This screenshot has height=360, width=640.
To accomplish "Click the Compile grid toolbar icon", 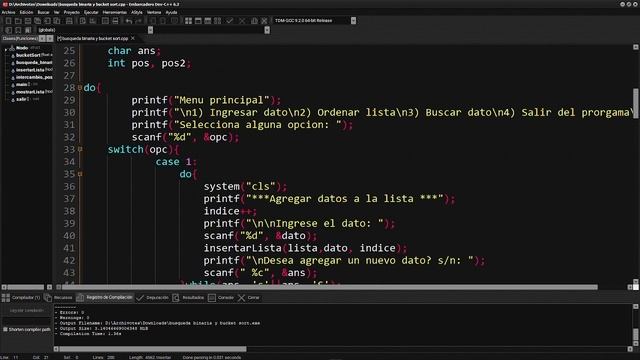I will pyautogui.click(x=188, y=21).
